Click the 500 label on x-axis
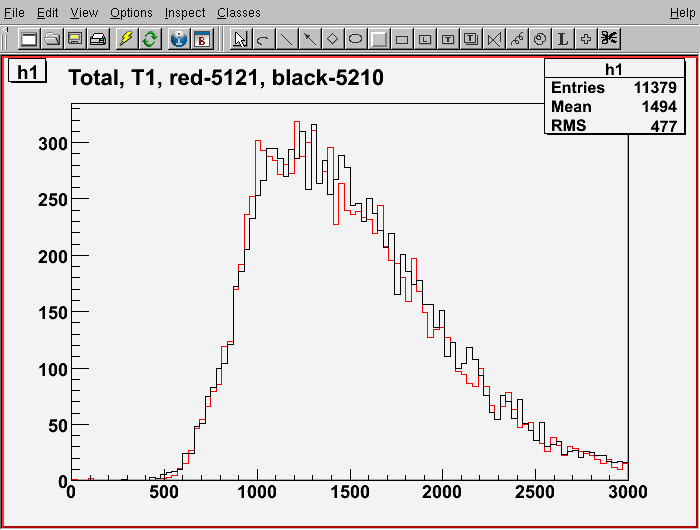Viewport: 700px width, 530px height. pyautogui.click(x=164, y=492)
